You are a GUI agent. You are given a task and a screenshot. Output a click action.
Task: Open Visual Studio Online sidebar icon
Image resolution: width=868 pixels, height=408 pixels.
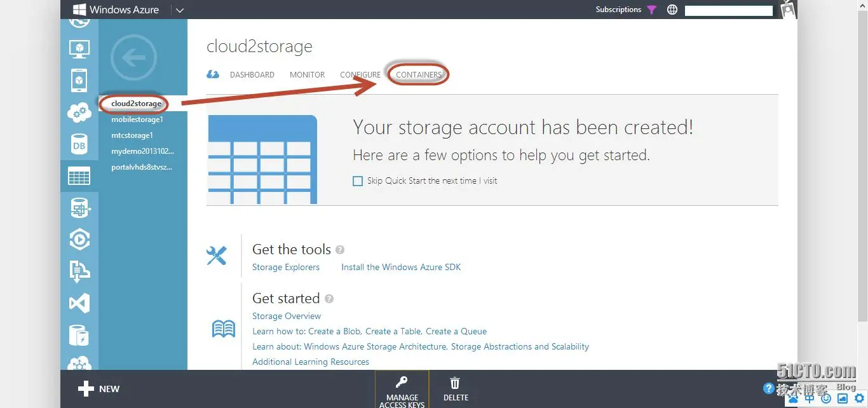[x=79, y=303]
